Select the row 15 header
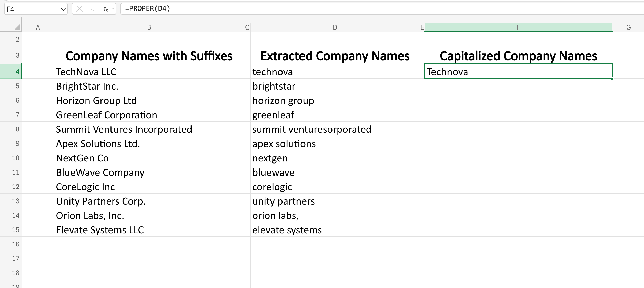Viewport: 644px width, 288px height. coord(17,230)
